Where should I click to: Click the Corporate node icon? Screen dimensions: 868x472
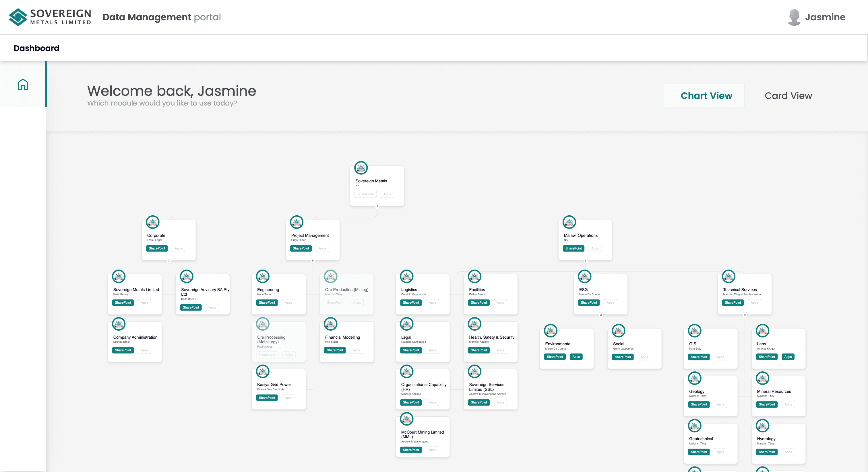coord(153,222)
